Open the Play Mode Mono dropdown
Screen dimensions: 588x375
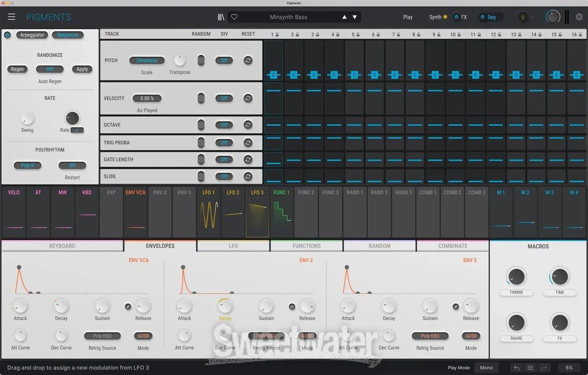(x=486, y=368)
